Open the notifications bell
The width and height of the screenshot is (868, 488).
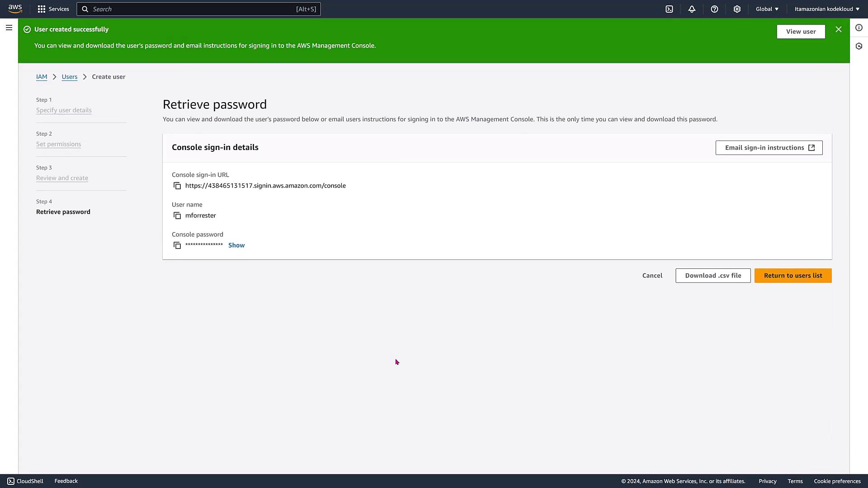(x=692, y=9)
